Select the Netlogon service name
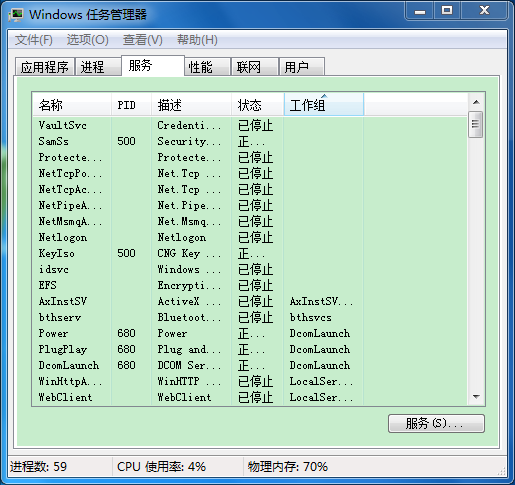 click(63, 237)
